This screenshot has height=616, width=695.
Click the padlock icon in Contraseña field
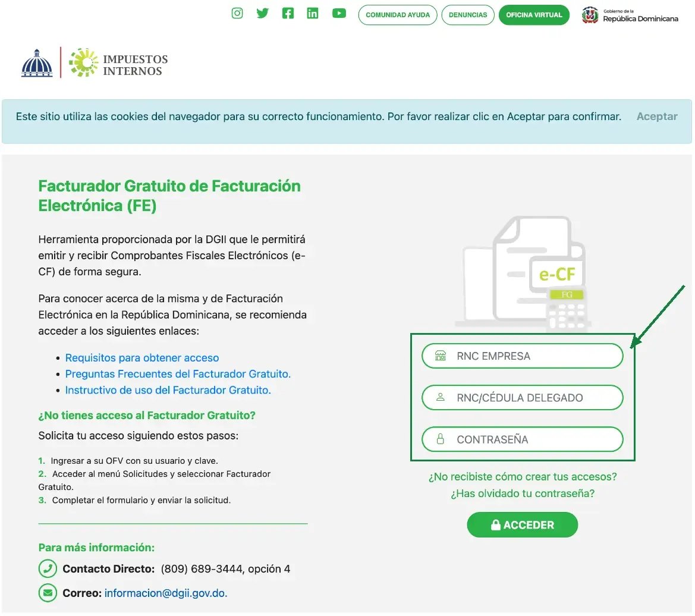pyautogui.click(x=440, y=439)
